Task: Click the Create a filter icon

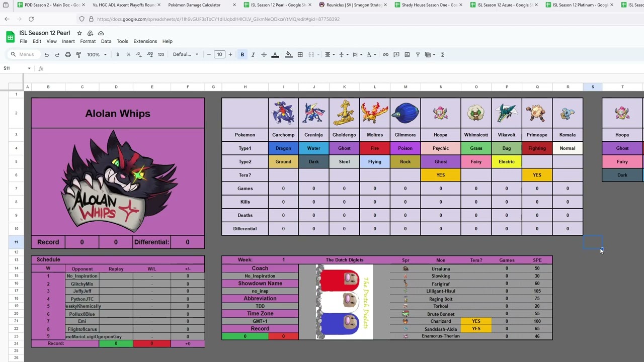Action: [418, 54]
